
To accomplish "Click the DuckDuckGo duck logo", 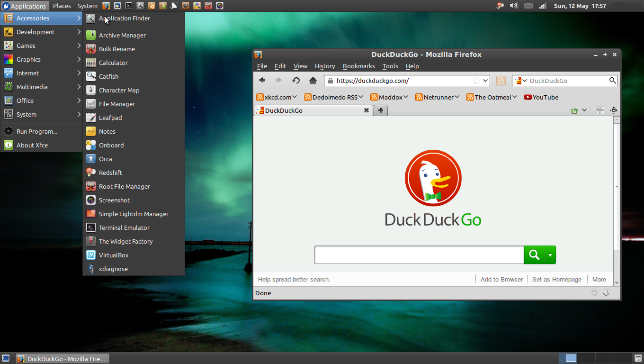I will click(433, 178).
